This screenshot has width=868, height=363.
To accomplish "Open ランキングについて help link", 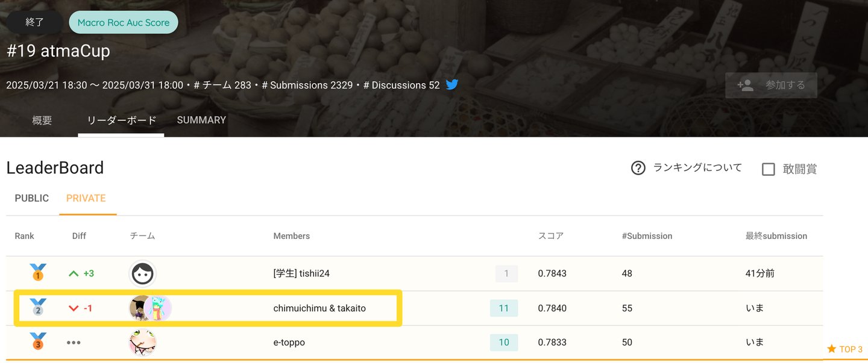I will [697, 168].
